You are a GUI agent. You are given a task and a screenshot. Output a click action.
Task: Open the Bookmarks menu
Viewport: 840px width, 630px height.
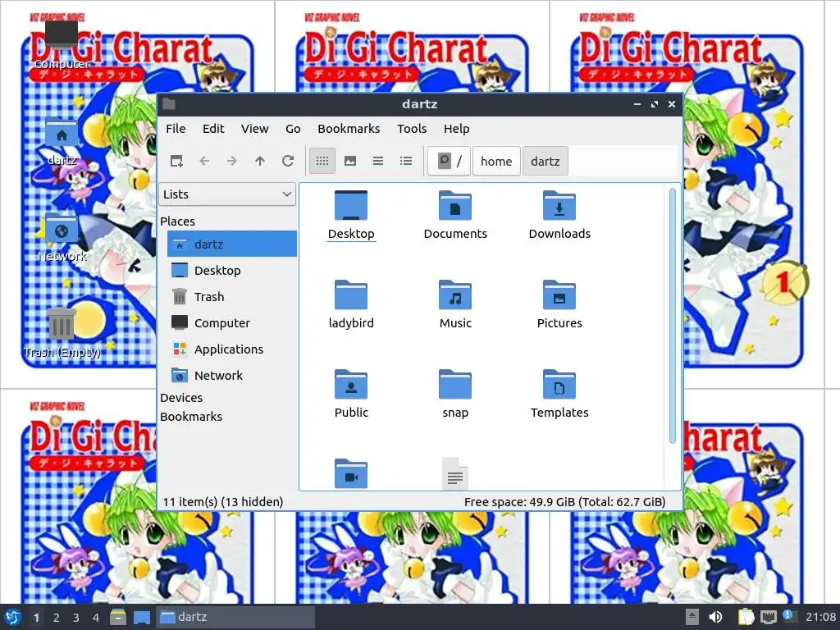[349, 129]
